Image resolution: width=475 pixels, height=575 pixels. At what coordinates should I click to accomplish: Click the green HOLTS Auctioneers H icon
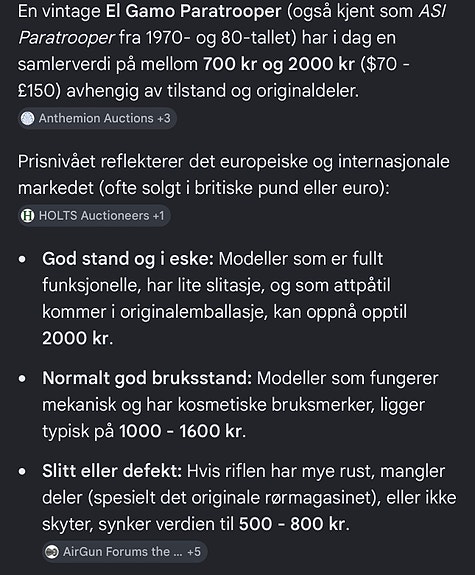tap(28, 216)
